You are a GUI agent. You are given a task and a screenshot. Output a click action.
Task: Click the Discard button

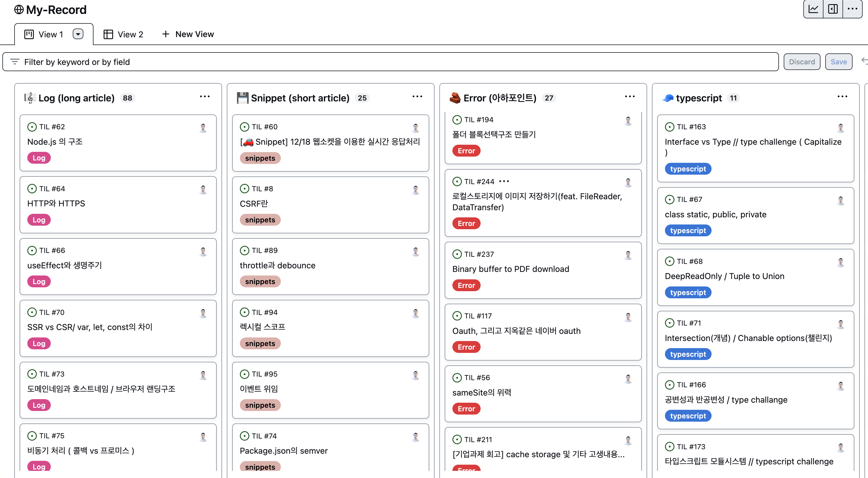pyautogui.click(x=802, y=62)
